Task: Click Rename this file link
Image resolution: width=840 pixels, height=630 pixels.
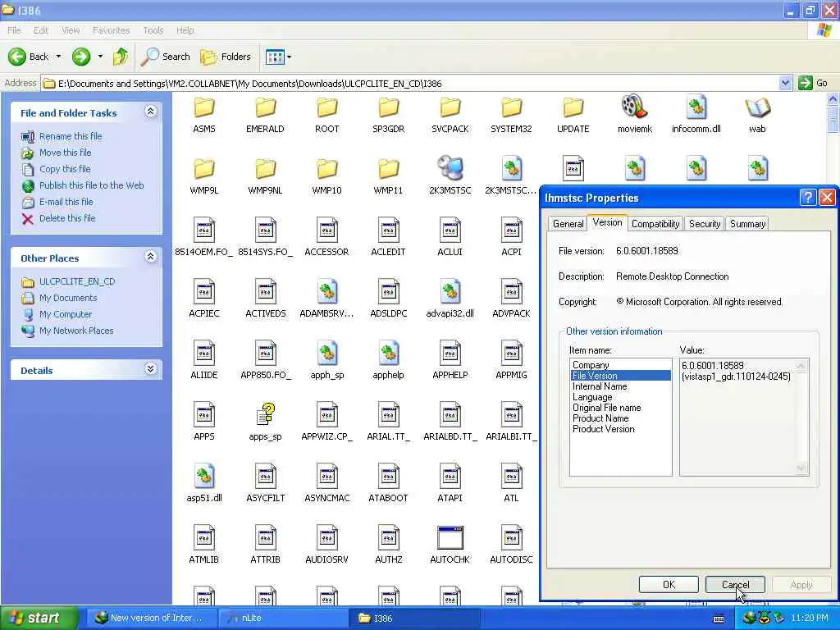Action: tap(71, 136)
